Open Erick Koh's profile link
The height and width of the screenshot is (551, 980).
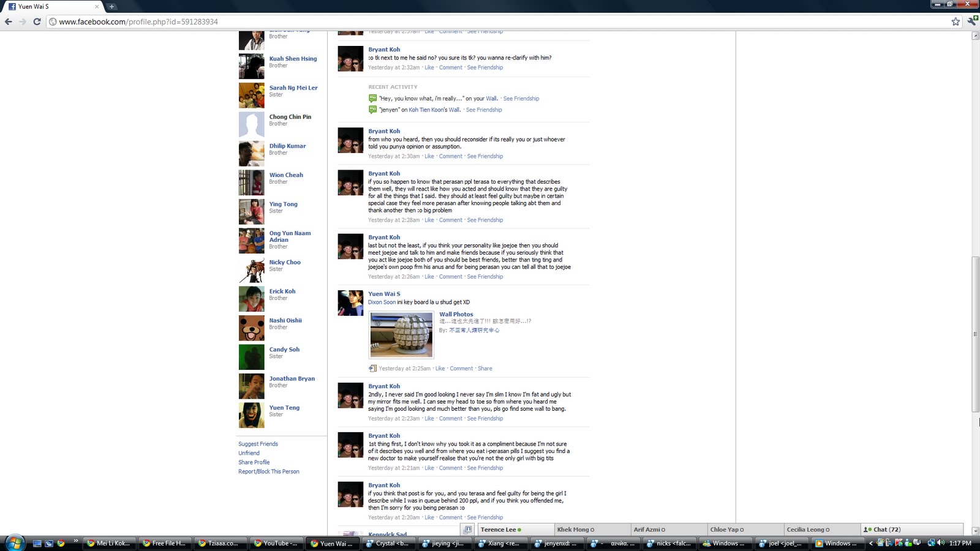coord(282,291)
